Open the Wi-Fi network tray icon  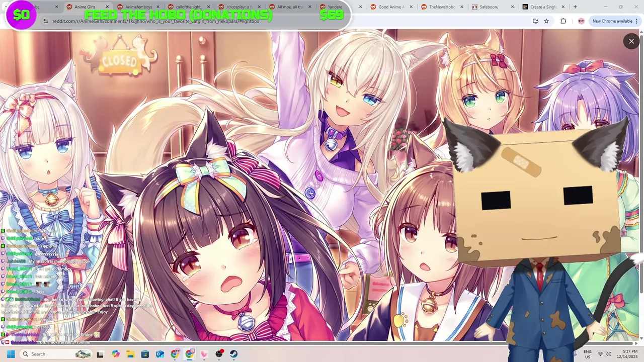tap(600, 354)
